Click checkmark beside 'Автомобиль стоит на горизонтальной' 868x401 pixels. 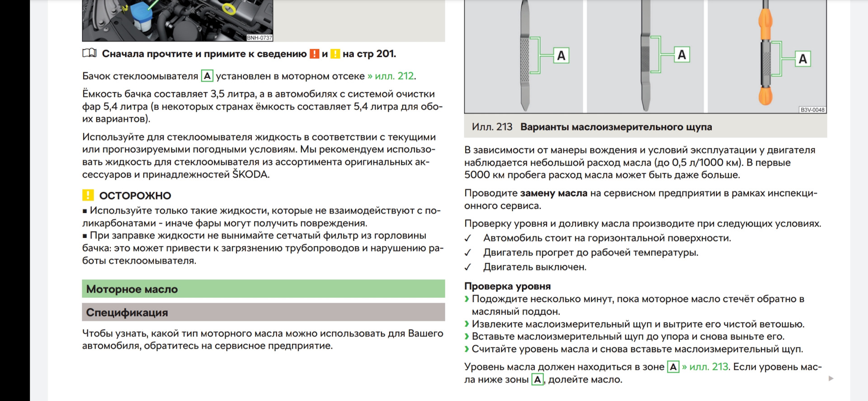[x=468, y=238]
